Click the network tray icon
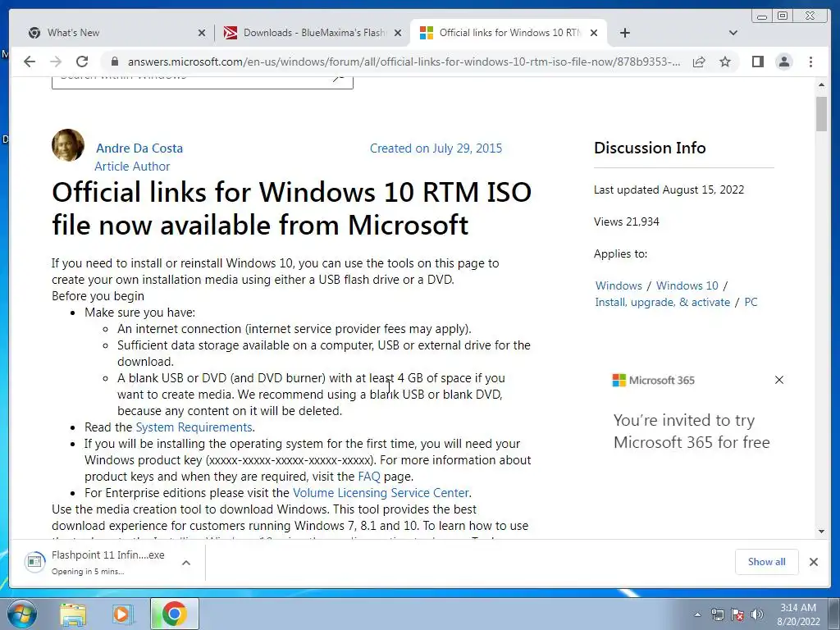The height and width of the screenshot is (630, 840). coord(717,614)
